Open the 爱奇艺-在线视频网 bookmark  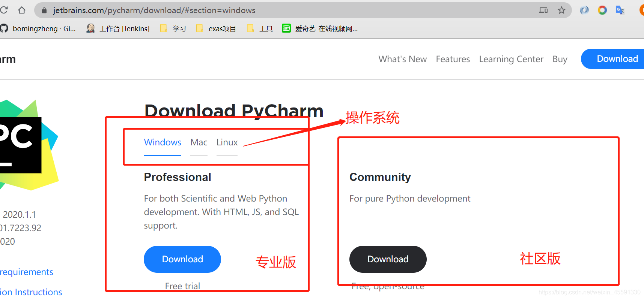click(x=320, y=28)
